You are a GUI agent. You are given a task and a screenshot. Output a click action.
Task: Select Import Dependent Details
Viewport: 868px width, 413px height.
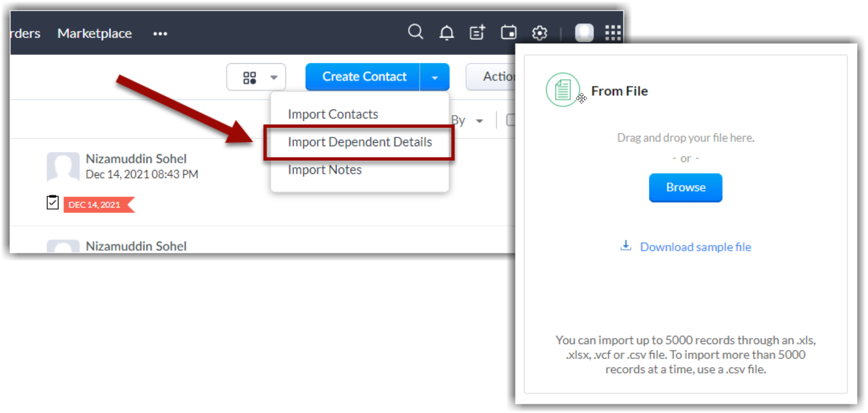pyautogui.click(x=359, y=142)
